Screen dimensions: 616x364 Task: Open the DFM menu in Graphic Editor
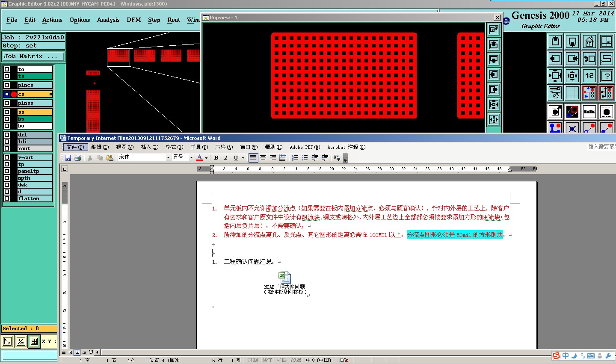(134, 20)
